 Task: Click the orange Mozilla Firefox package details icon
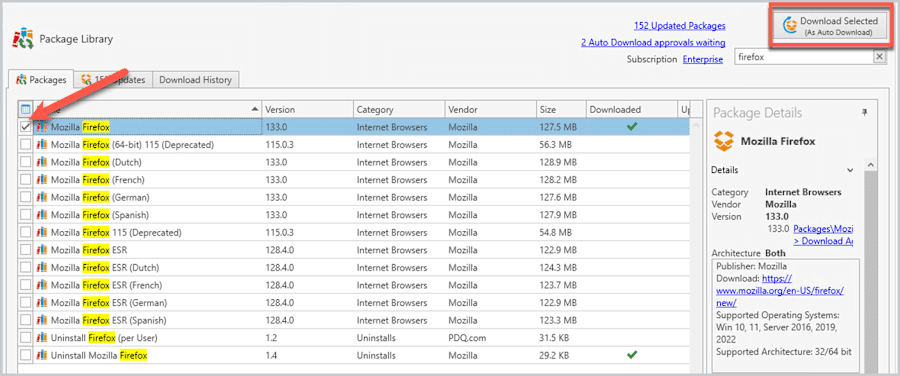click(723, 141)
